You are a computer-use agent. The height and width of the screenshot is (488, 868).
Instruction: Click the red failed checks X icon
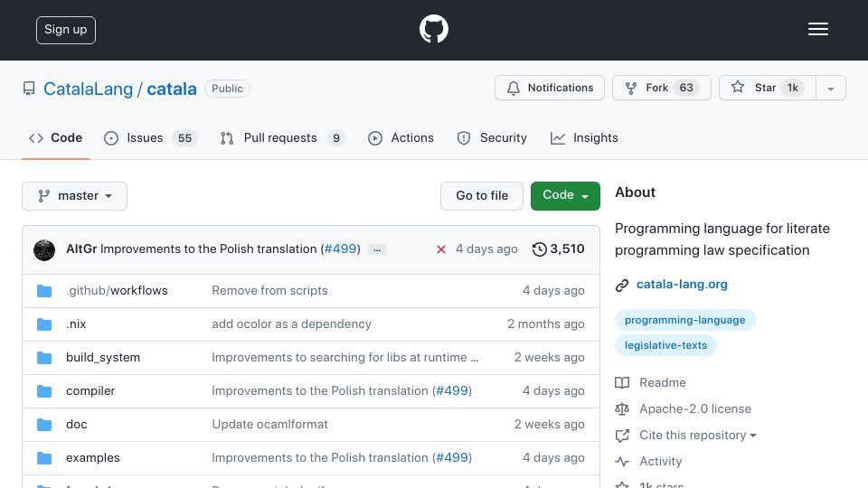(x=440, y=249)
